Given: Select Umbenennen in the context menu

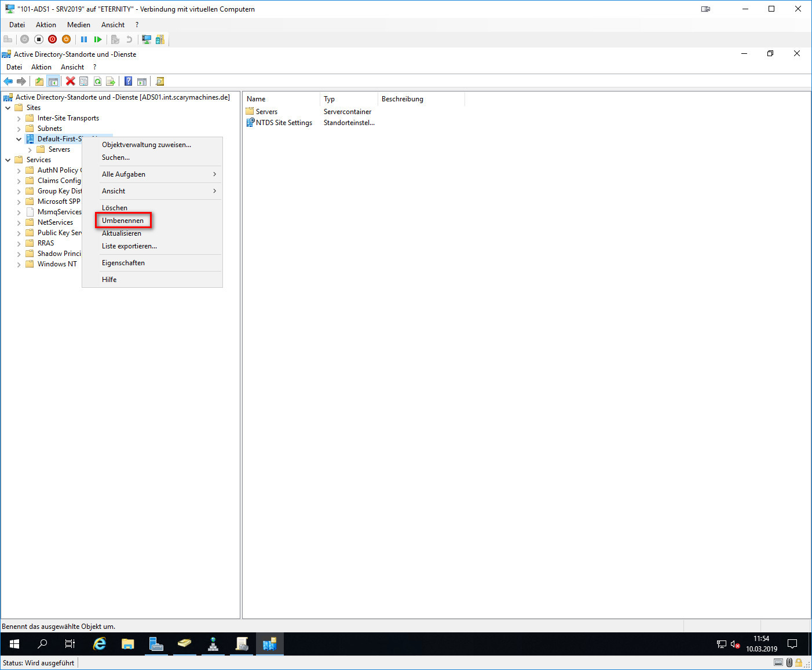Looking at the screenshot, I should 123,221.
